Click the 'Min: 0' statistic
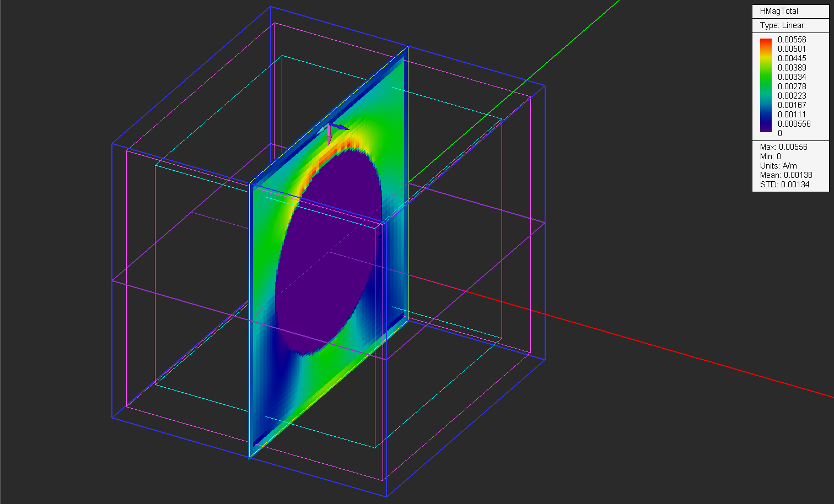 (x=770, y=156)
